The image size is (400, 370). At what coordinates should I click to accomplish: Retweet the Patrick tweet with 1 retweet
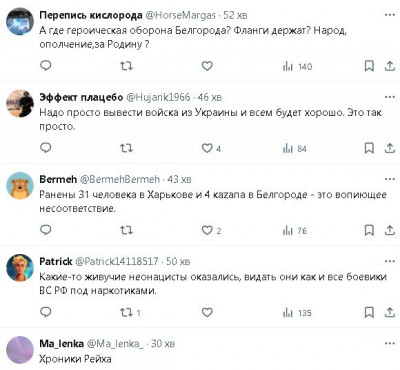point(130,312)
